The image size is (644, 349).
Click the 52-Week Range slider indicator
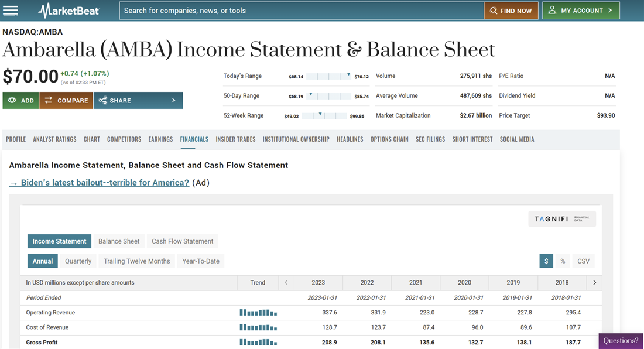tap(320, 115)
